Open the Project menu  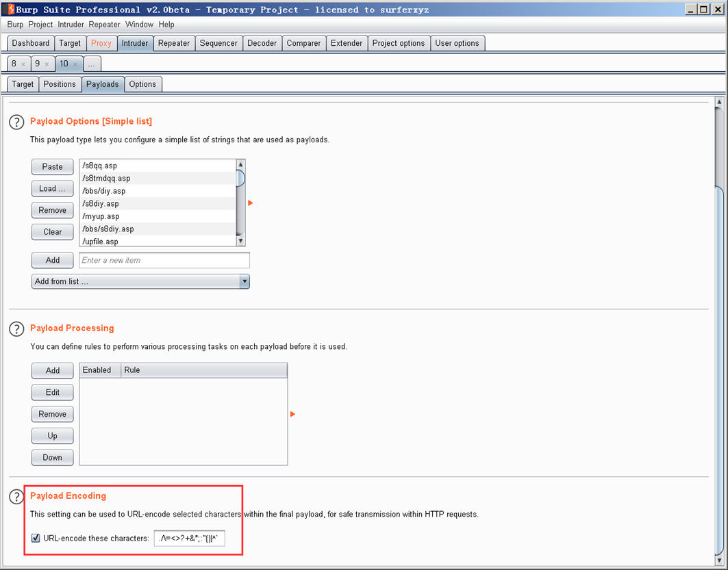(40, 25)
